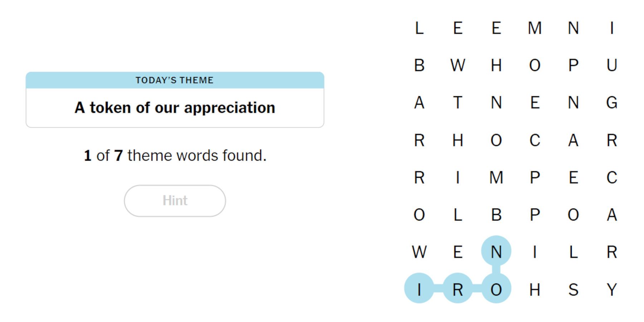Click the letter E starting the bottom-left word WE

(x=458, y=254)
